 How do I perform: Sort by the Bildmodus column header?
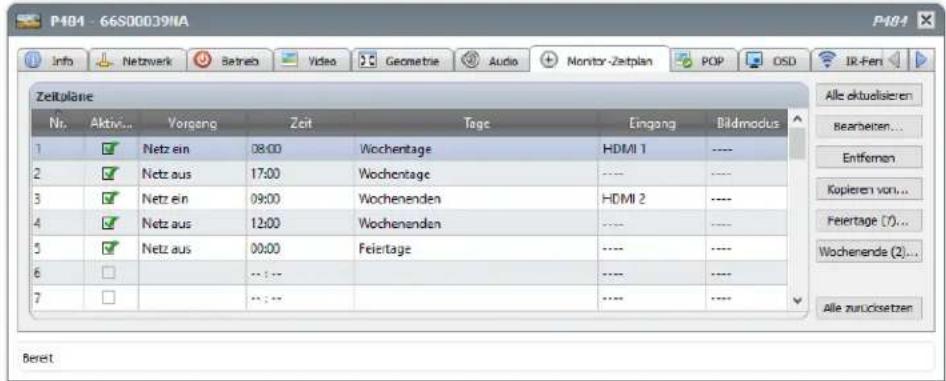coord(747,124)
